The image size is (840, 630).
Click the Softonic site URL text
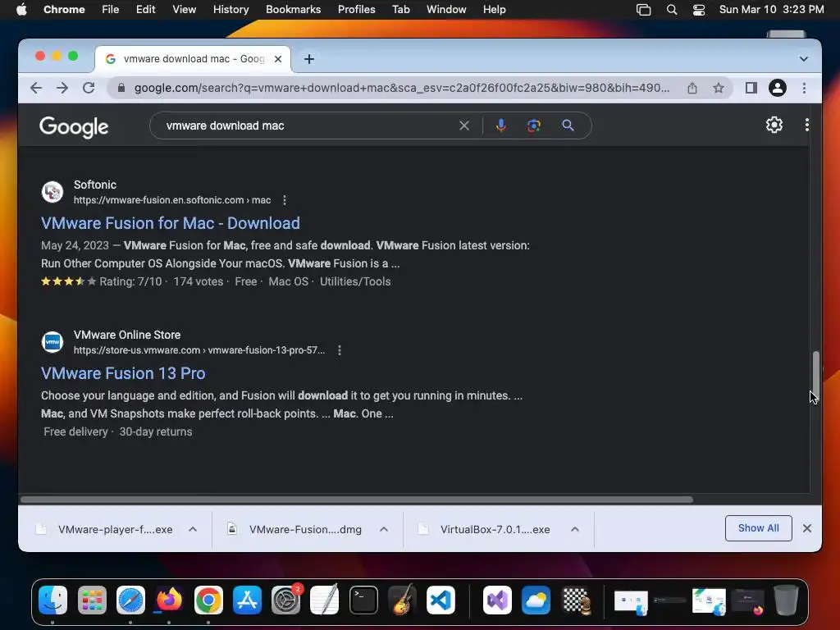click(172, 200)
